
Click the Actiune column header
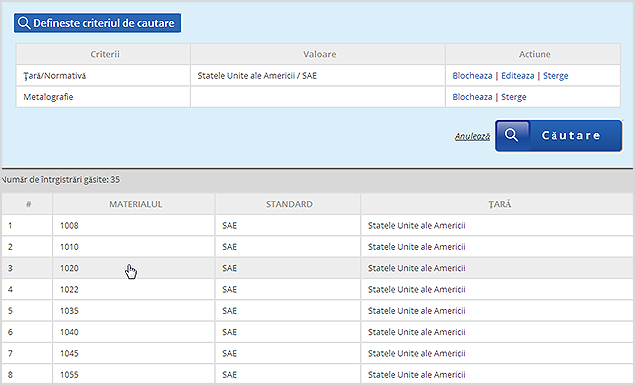[533, 54]
